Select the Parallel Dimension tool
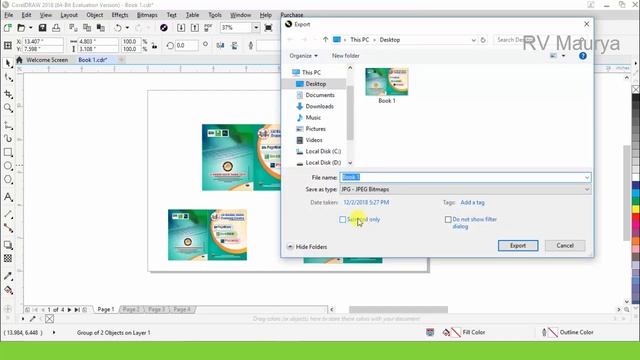 (8, 214)
